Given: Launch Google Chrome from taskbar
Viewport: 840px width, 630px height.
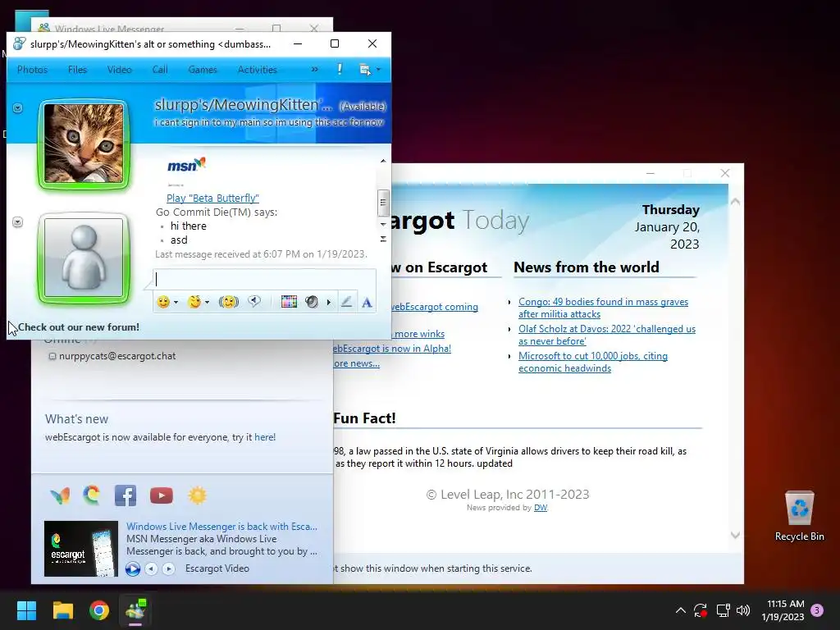Looking at the screenshot, I should coord(99,610).
